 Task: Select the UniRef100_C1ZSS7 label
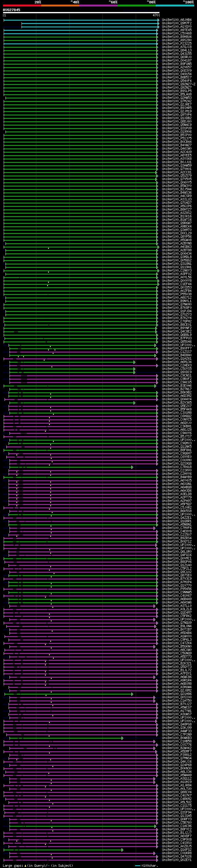pos(176,352)
